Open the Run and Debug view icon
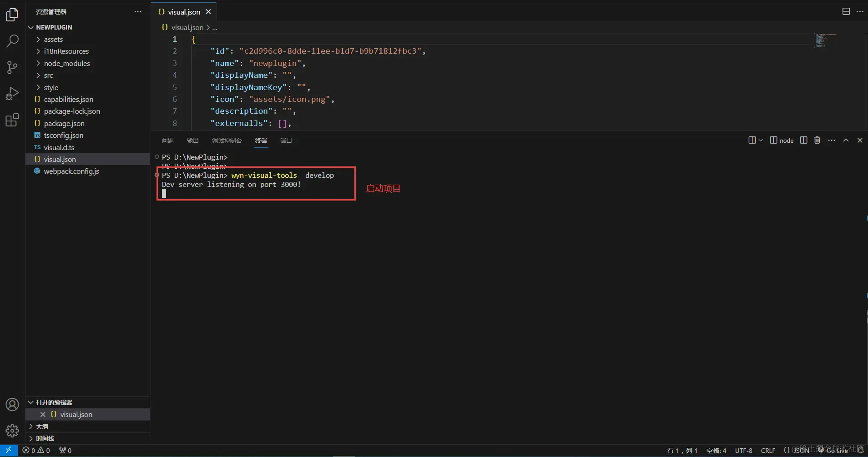The height and width of the screenshot is (457, 868). point(12,94)
